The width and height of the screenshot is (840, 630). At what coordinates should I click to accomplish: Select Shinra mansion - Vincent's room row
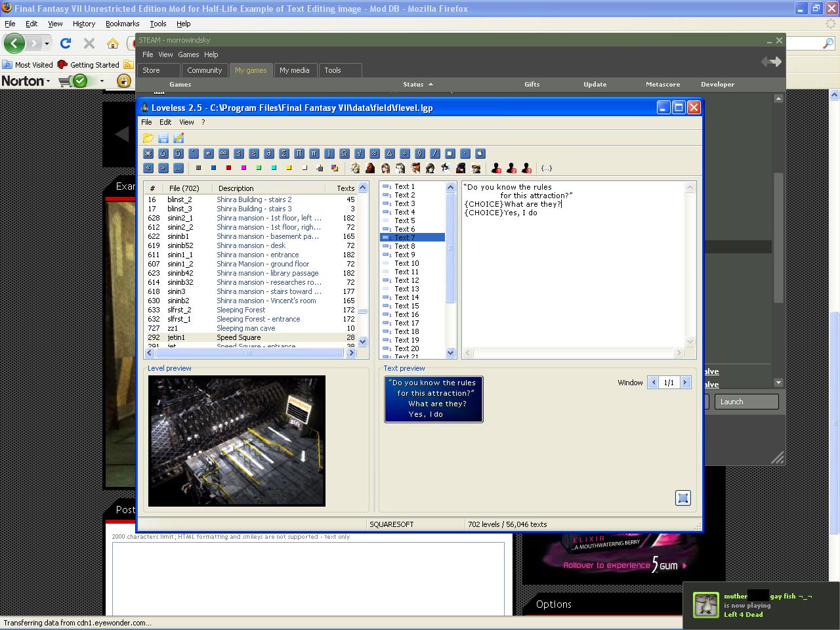click(251, 301)
